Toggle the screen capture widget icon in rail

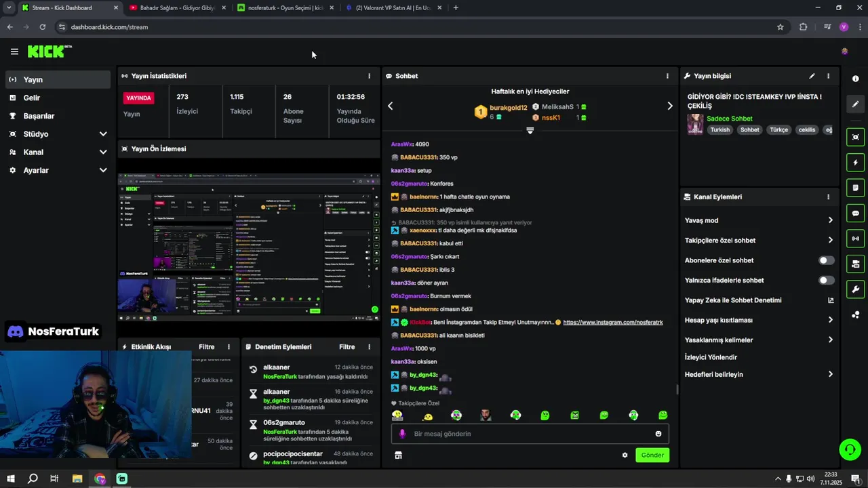(x=856, y=137)
